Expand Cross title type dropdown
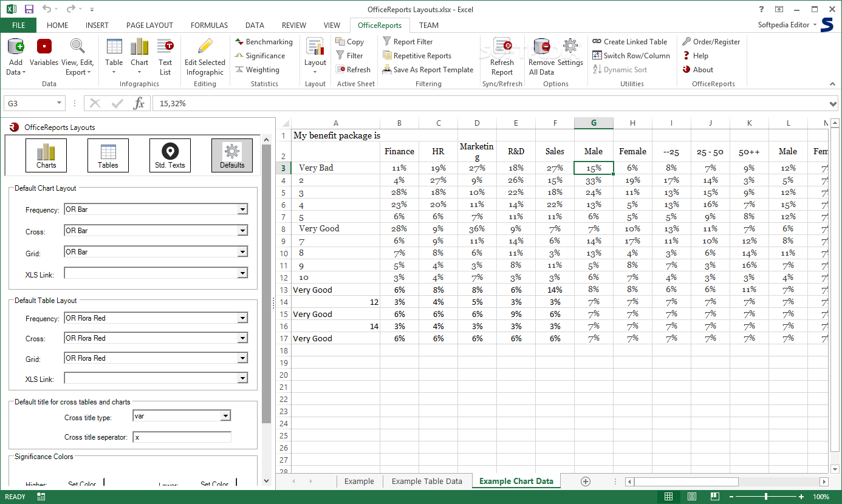The image size is (842, 504). tap(225, 416)
